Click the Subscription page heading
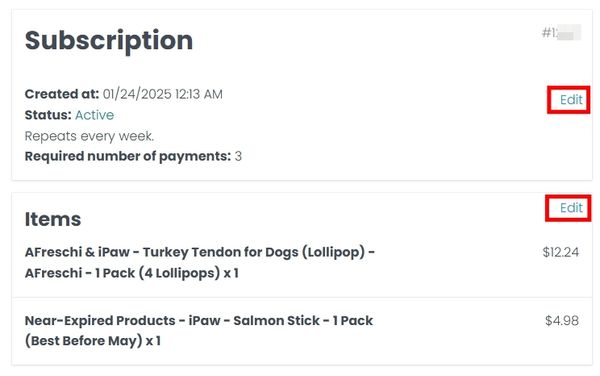600x376 pixels. pos(109,41)
